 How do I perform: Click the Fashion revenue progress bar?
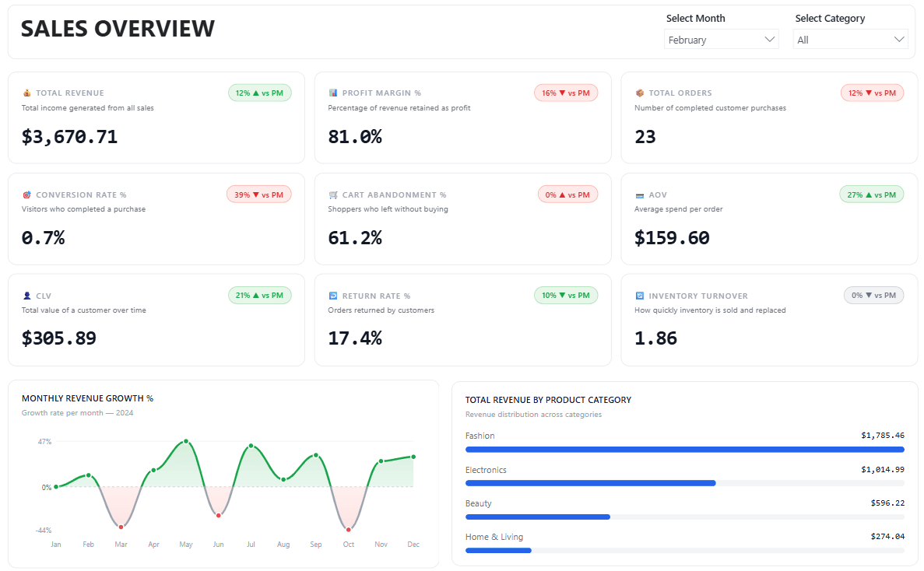pyautogui.click(x=684, y=450)
